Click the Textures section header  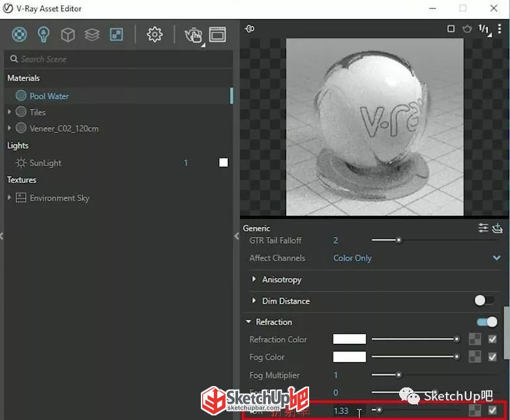(22, 180)
